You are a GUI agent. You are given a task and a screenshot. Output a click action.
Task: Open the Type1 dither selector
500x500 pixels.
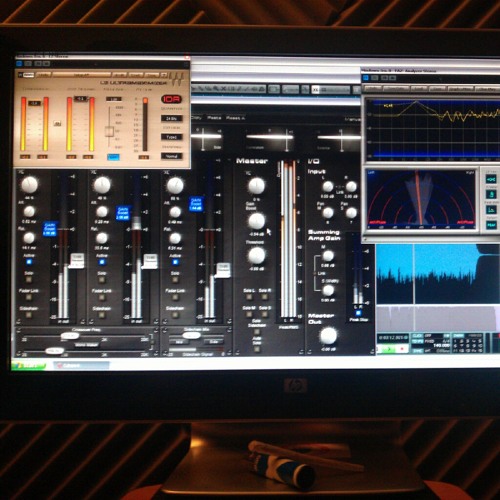tap(172, 137)
